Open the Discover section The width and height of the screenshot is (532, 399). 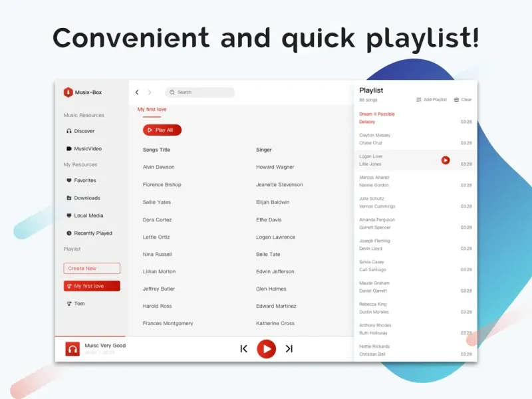point(84,131)
